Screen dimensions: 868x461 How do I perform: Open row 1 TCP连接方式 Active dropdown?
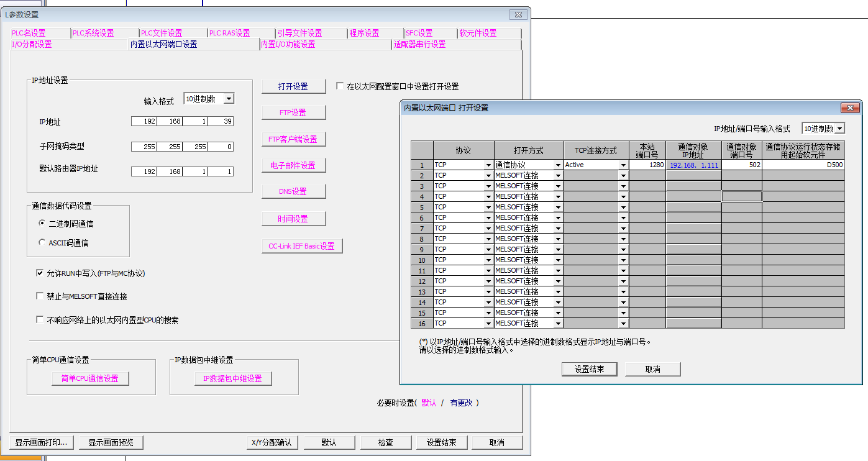pos(623,165)
